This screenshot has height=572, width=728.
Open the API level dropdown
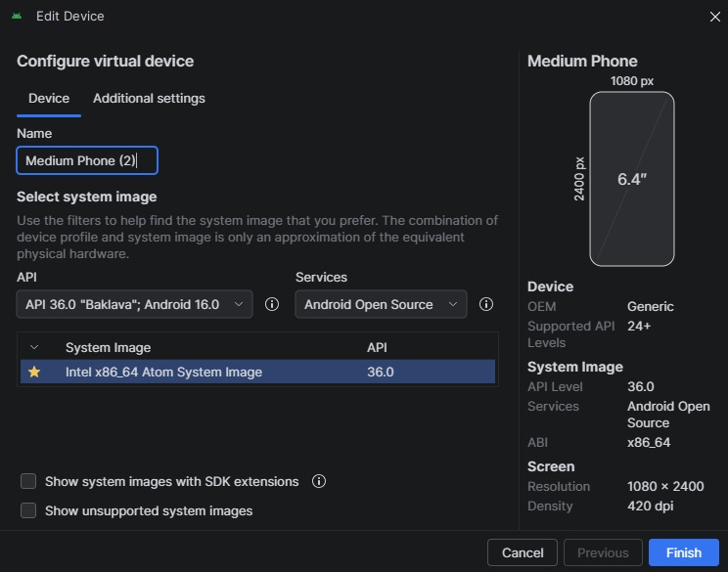point(135,304)
